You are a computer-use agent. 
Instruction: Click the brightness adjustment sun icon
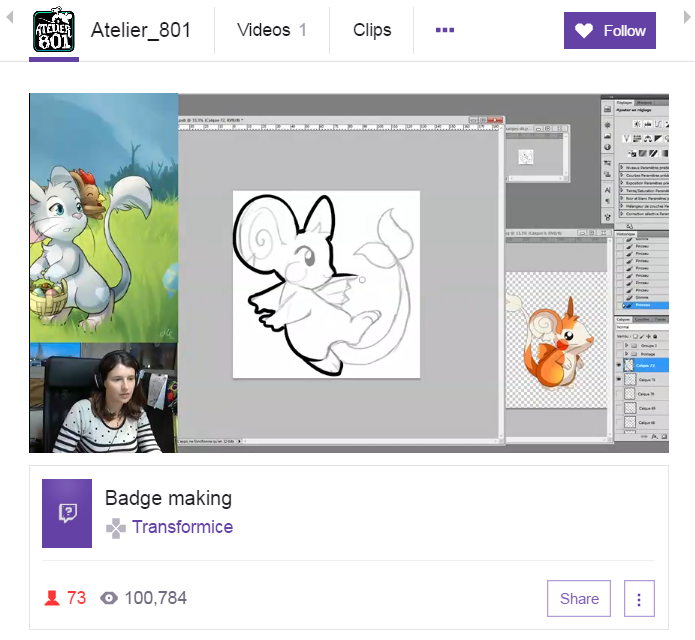tap(636, 125)
